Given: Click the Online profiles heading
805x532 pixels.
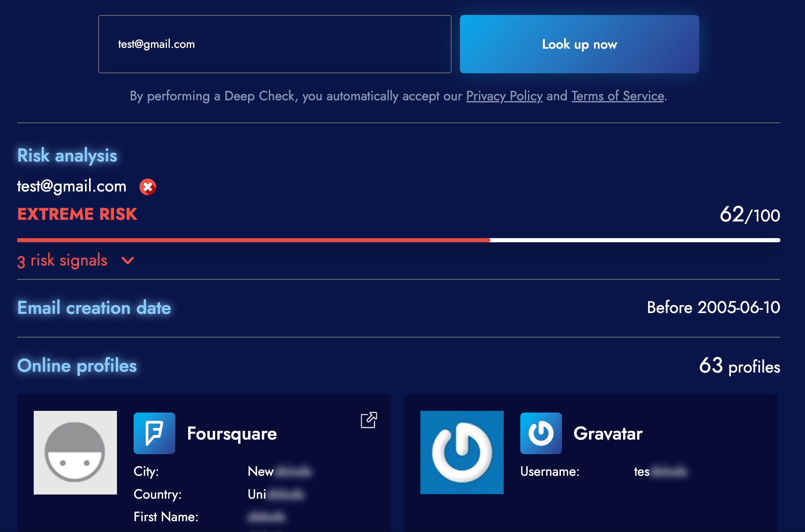Looking at the screenshot, I should [x=77, y=366].
